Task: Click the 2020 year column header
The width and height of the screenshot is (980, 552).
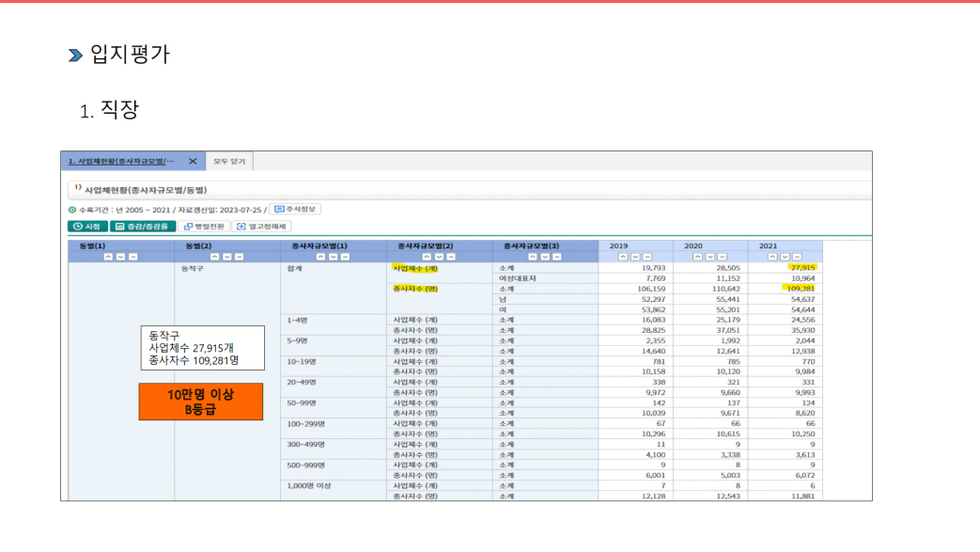Action: (693, 246)
